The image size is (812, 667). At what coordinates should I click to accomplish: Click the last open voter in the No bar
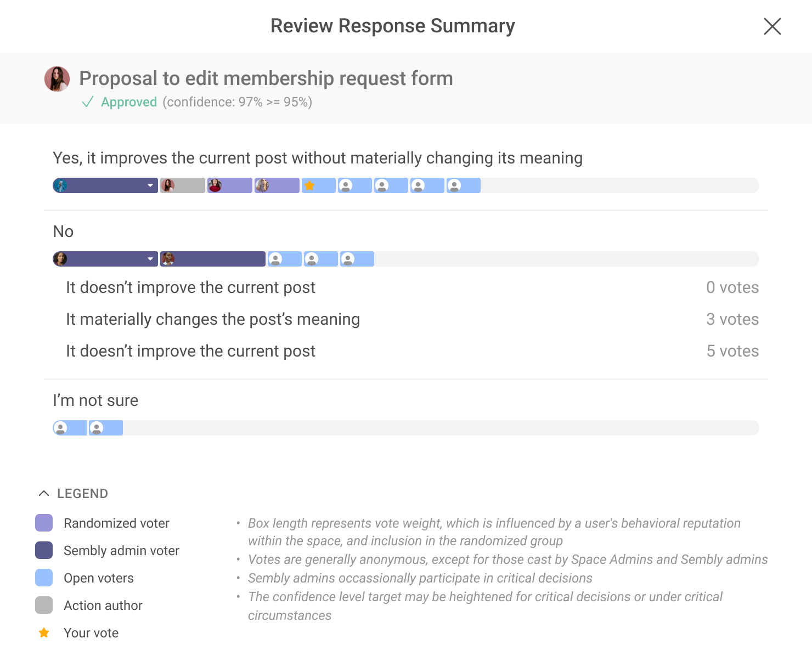click(357, 259)
